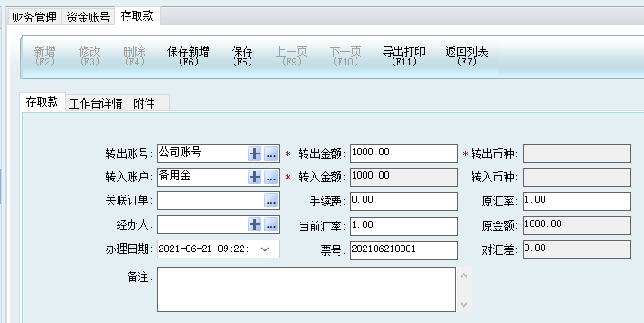Click 保存新增 (F6) in toolbar
Screen dimensions: 644x323
188,57
